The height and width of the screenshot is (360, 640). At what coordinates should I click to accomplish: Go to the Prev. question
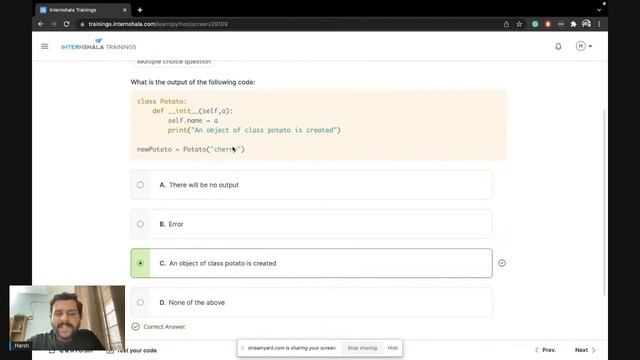(x=545, y=350)
